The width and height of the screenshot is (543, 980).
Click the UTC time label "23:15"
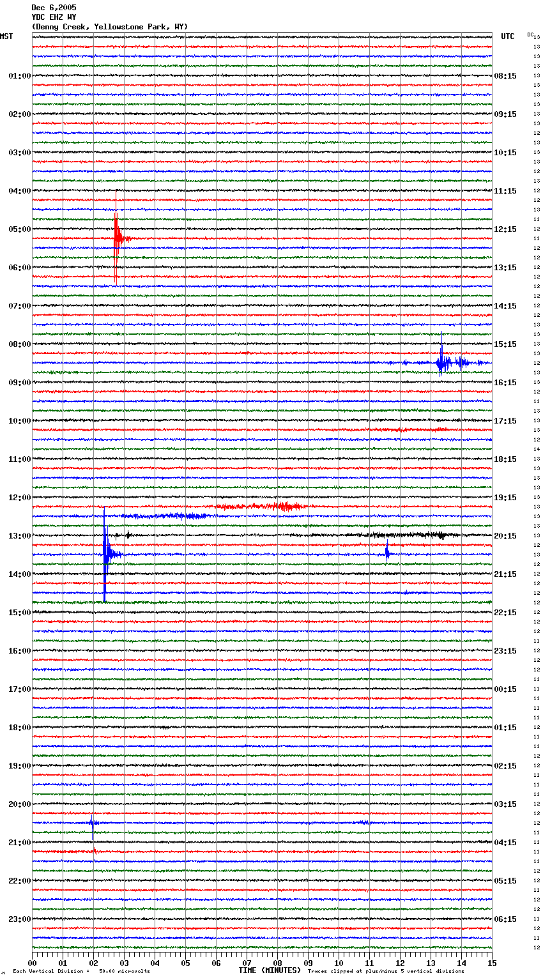tap(505, 651)
